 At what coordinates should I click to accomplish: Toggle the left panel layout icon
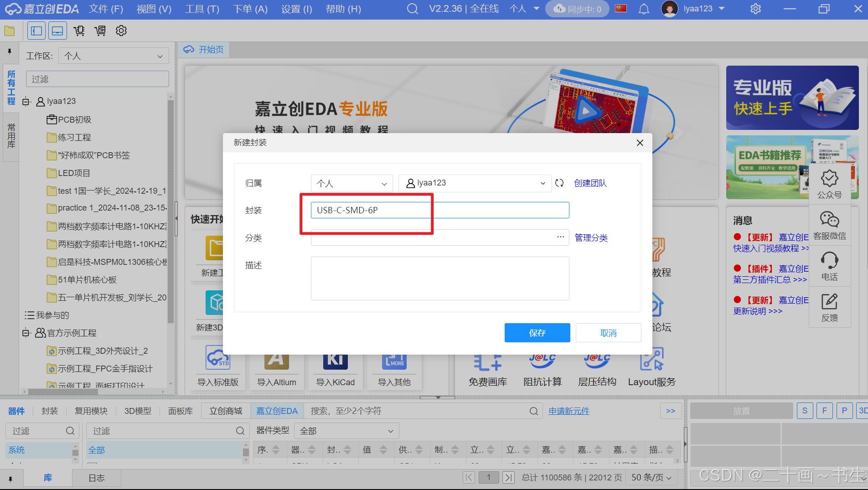click(x=36, y=31)
